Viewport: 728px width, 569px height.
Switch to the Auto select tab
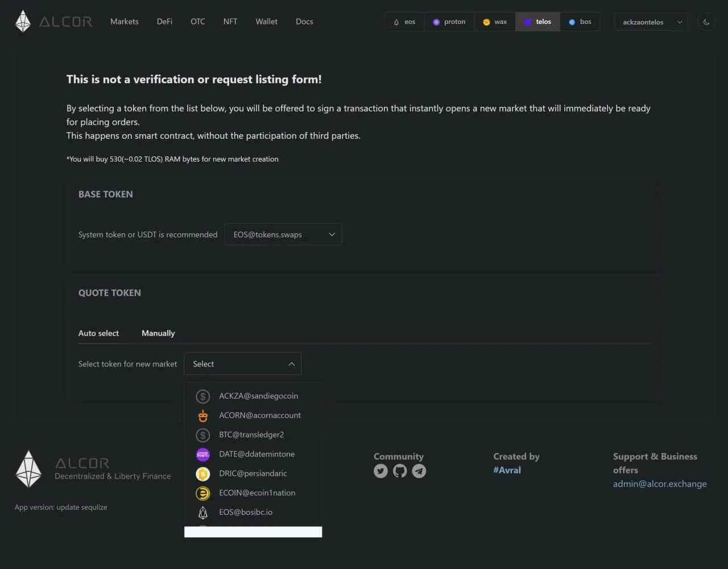98,333
